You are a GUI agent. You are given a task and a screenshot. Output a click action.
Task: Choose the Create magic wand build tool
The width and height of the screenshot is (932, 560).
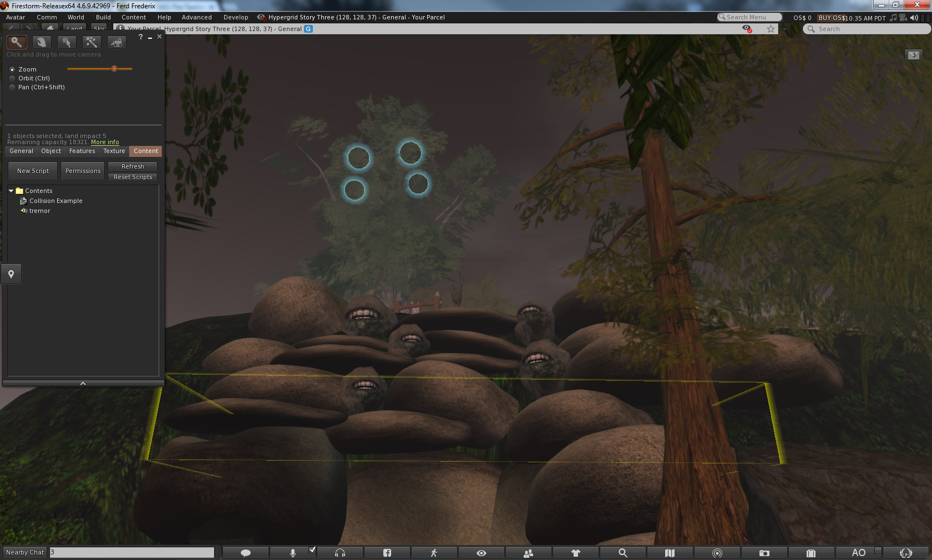pos(91,42)
